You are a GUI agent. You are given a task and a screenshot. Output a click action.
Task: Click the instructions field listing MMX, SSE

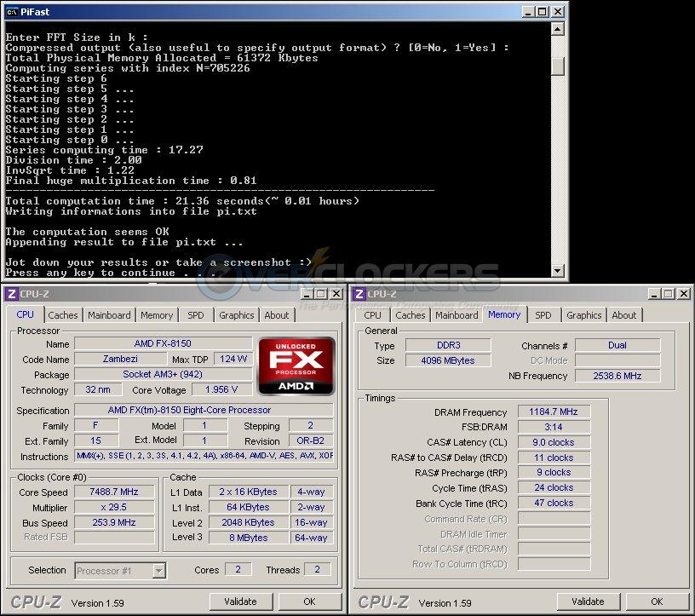[204, 456]
